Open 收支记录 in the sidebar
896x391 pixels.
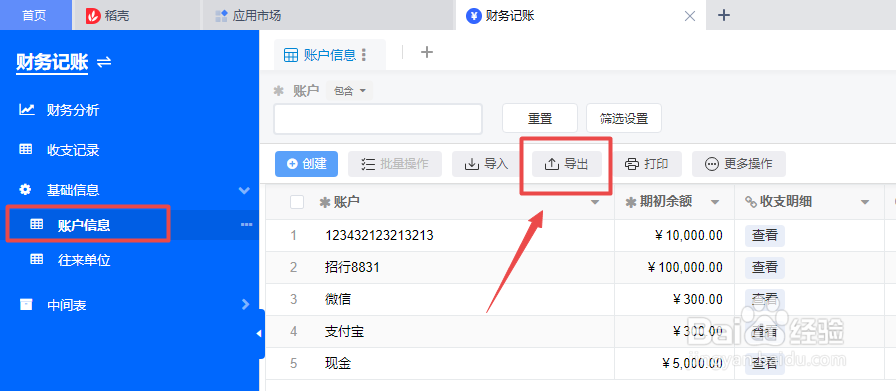[73, 150]
